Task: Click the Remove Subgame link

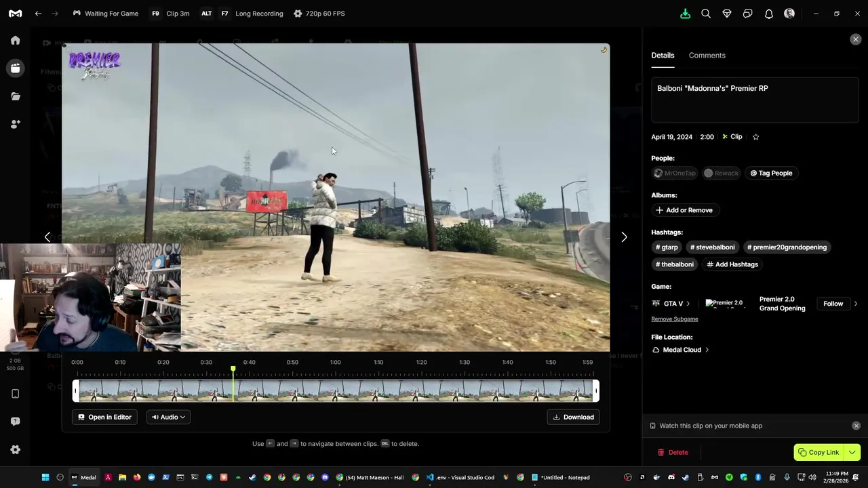Action: [x=675, y=319]
